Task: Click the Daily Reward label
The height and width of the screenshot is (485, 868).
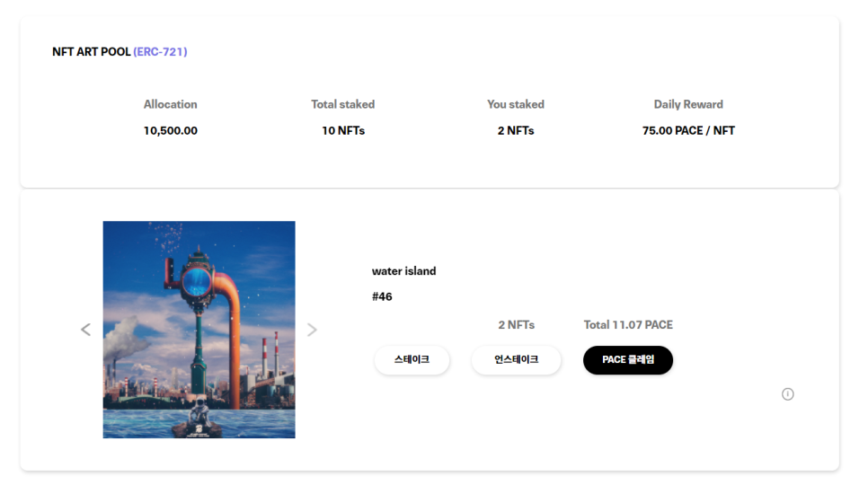Action: point(688,104)
